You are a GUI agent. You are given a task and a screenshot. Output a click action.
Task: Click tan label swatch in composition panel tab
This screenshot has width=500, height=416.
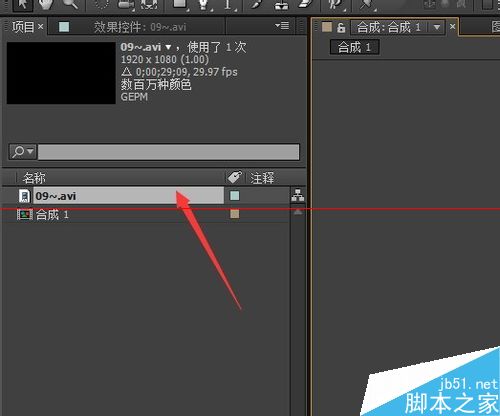click(327, 27)
